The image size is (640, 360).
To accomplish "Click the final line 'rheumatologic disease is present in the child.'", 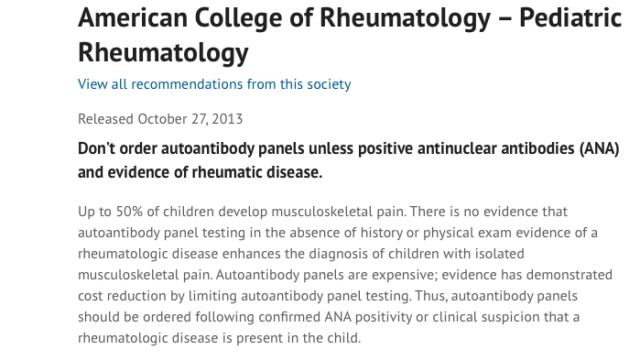I will [x=219, y=338].
